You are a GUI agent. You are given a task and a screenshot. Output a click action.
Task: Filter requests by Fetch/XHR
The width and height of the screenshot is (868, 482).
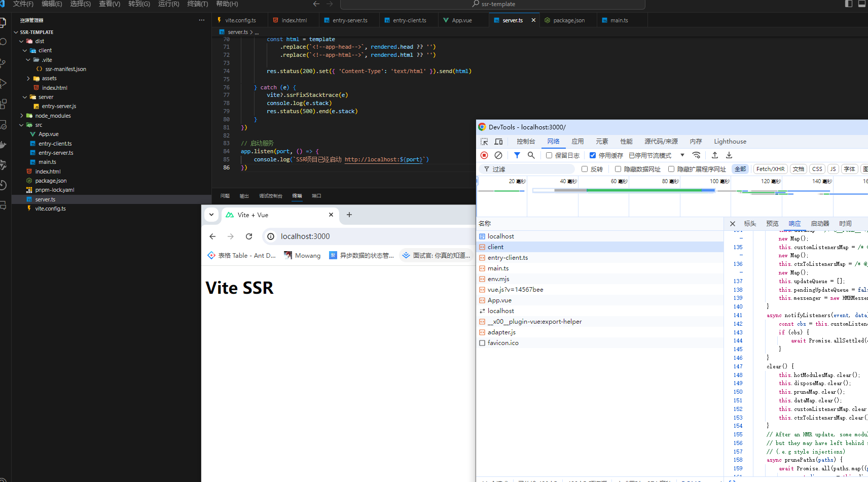tap(770, 169)
